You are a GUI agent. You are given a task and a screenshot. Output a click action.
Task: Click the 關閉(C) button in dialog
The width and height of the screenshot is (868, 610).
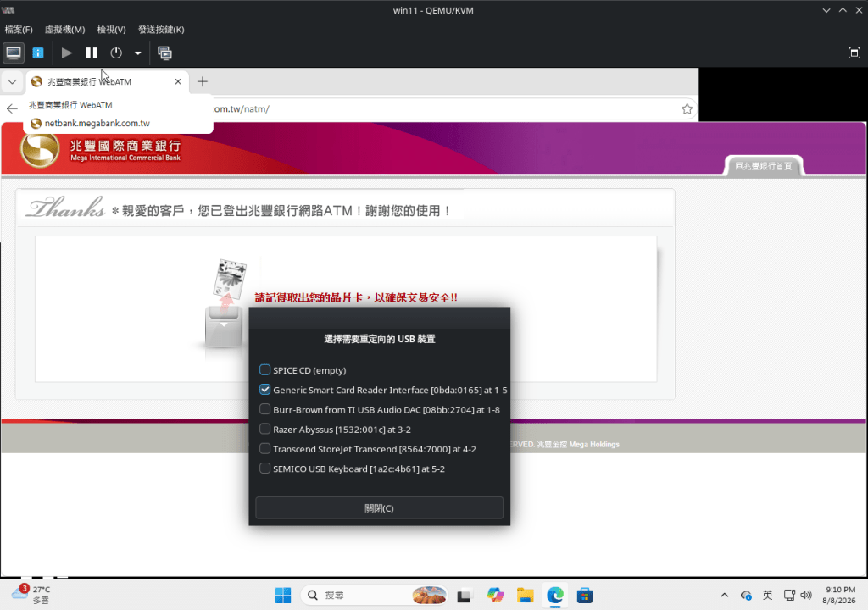379,508
